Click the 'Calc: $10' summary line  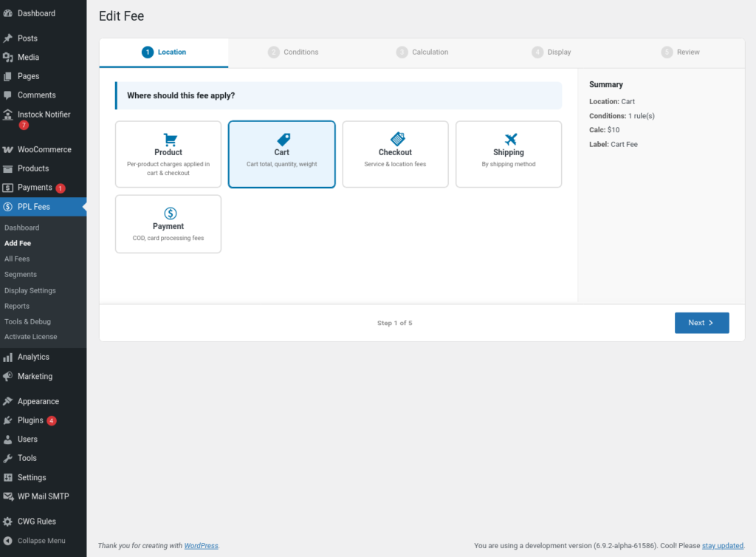pos(604,130)
